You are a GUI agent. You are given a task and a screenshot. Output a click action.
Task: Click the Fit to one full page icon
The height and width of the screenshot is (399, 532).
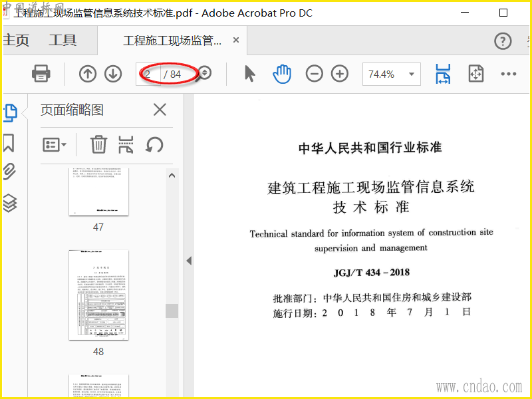click(475, 74)
